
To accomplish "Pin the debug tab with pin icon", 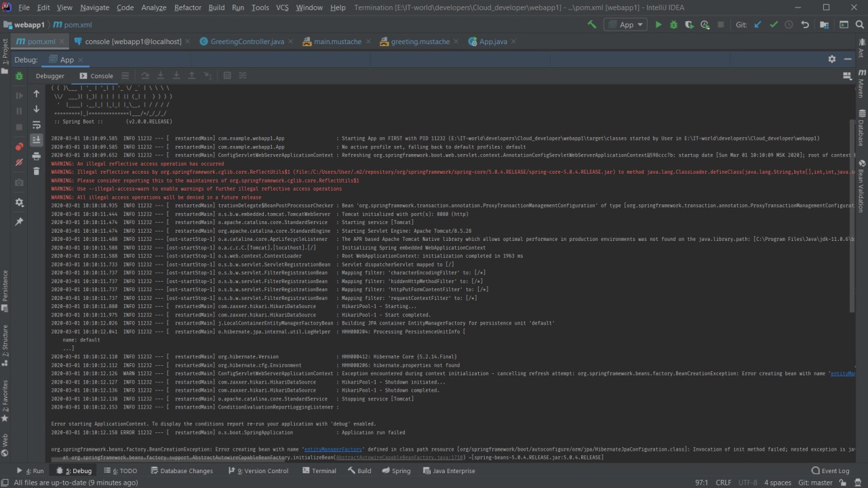I will click(x=19, y=221).
